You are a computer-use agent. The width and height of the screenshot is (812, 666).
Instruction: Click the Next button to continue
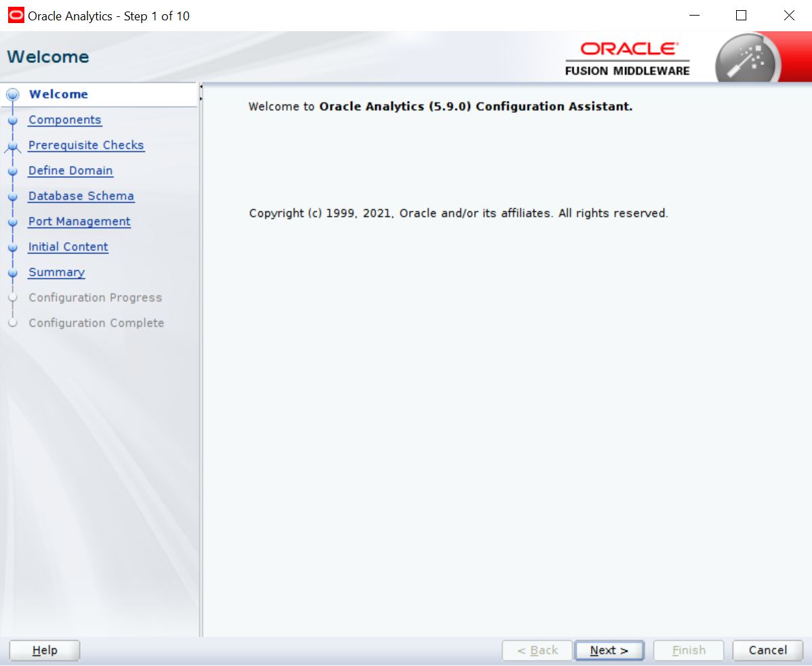tap(609, 650)
